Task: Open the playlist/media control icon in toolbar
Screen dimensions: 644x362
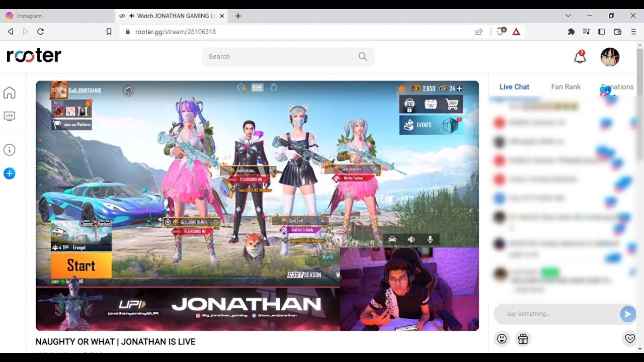Action: tap(586, 32)
